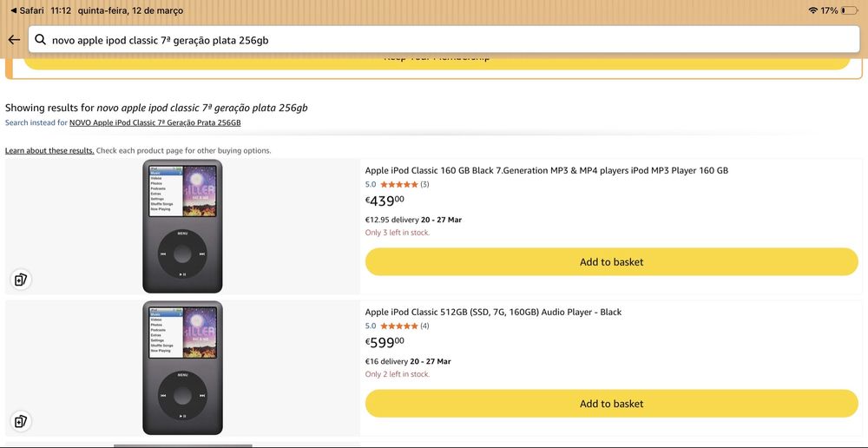Viewport: 868px width, 448px height.
Task: Click the star rating of the 160 GB iPod
Action: 398,184
